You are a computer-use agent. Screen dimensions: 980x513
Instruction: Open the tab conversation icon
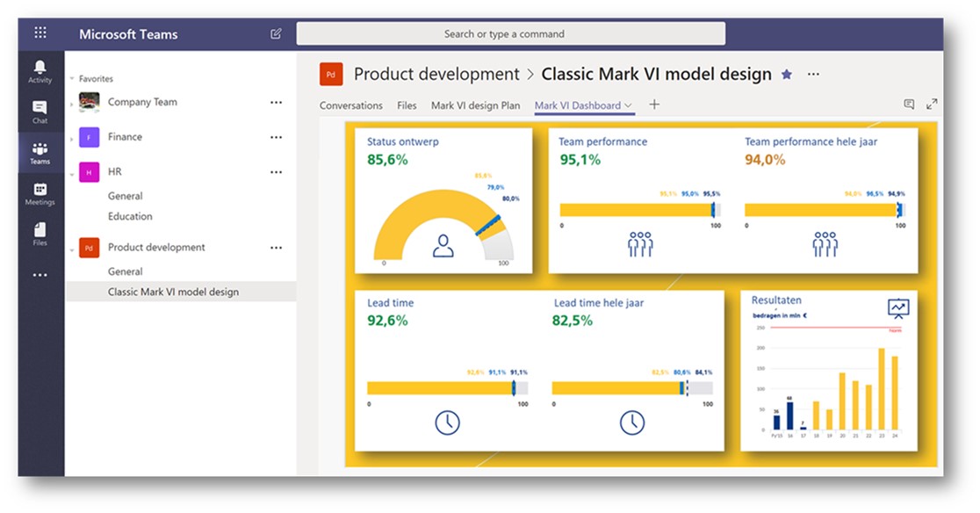pos(910,105)
